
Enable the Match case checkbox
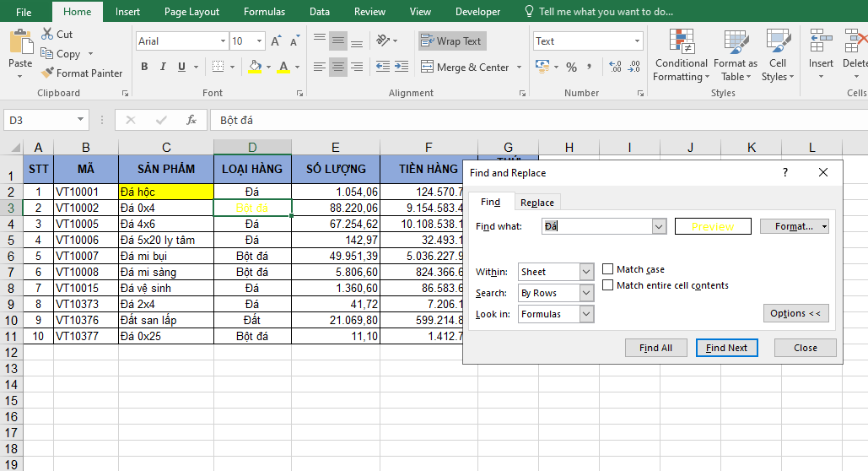click(608, 269)
